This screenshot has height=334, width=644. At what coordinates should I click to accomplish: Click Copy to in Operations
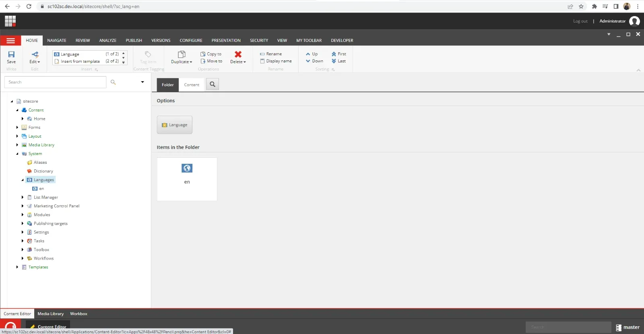point(211,54)
